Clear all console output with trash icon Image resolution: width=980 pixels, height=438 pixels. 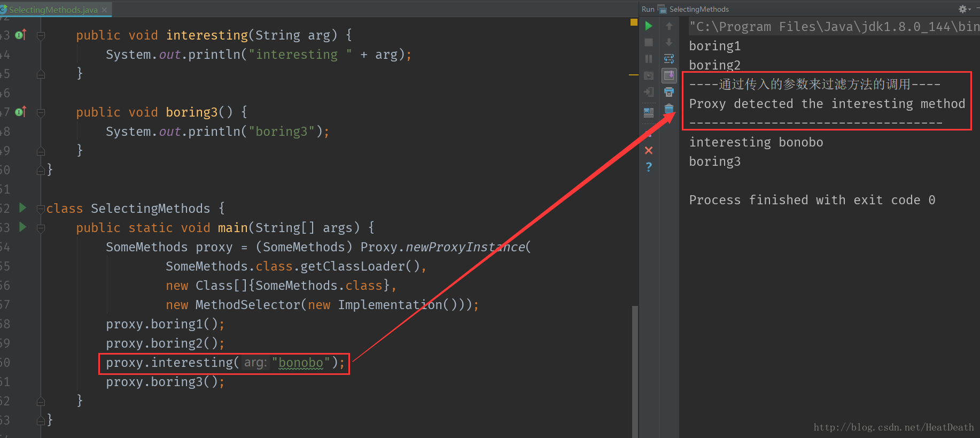(669, 109)
